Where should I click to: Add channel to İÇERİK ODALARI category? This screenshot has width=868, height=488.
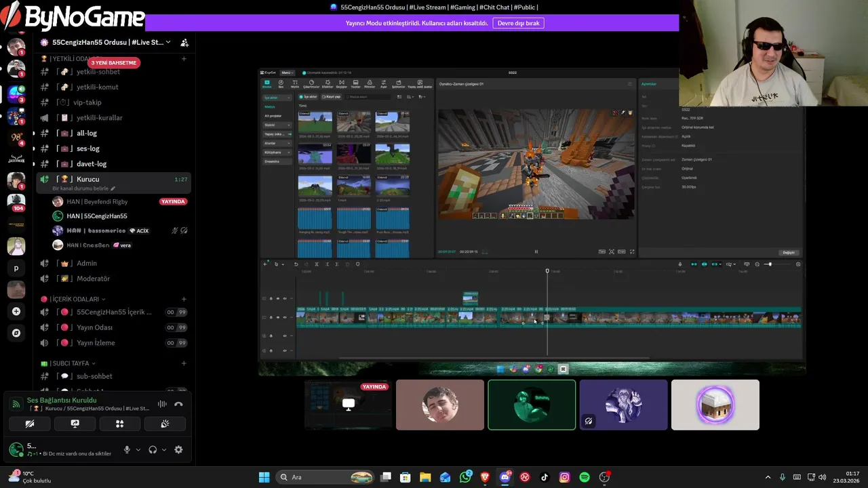184,299
